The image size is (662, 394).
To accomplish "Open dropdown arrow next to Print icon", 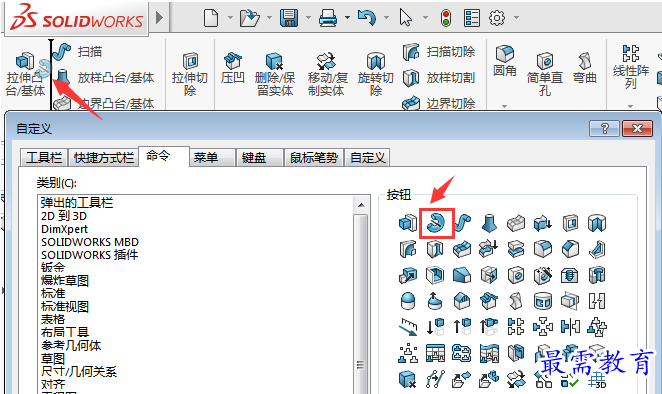I will 347,18.
